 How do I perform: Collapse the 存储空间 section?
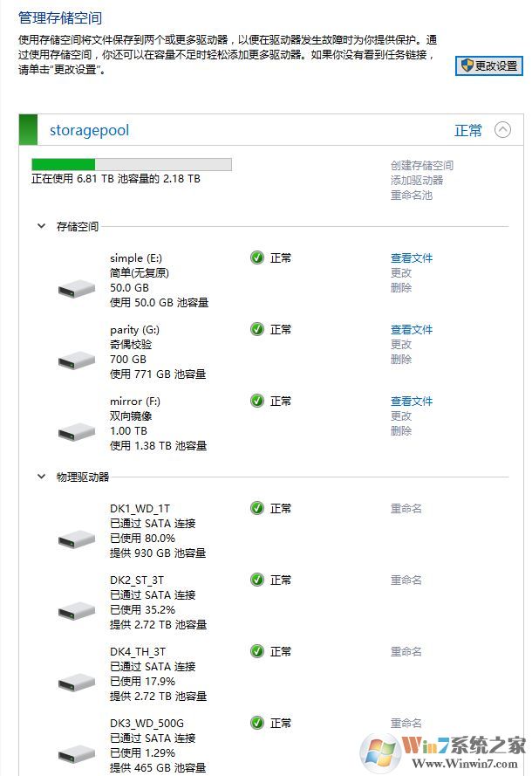(x=40, y=225)
